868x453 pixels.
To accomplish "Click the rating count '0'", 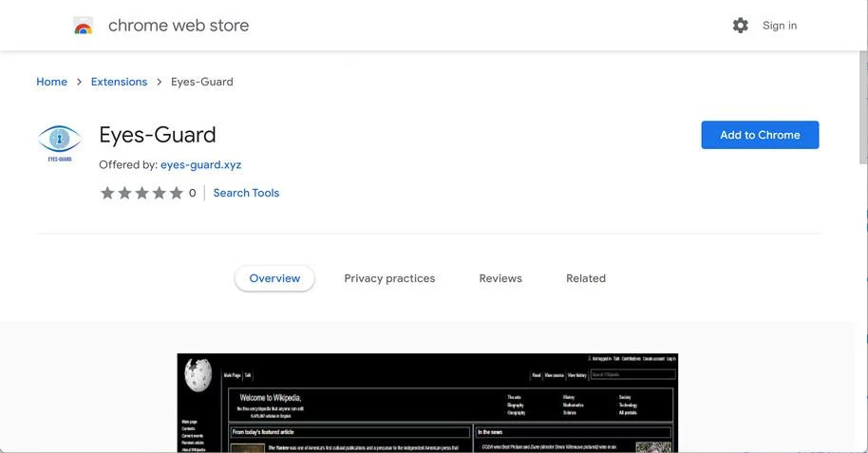I will tap(192, 193).
